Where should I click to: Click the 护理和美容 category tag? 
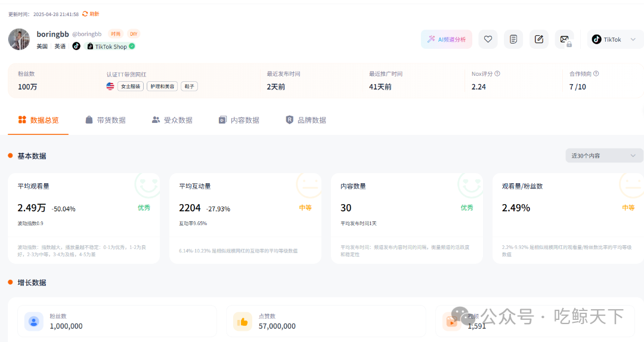point(162,87)
